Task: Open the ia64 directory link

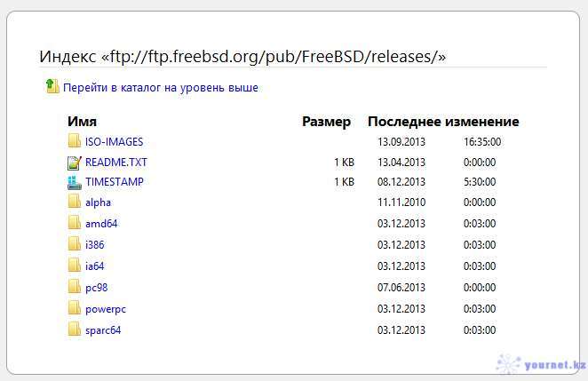Action: 94,266
